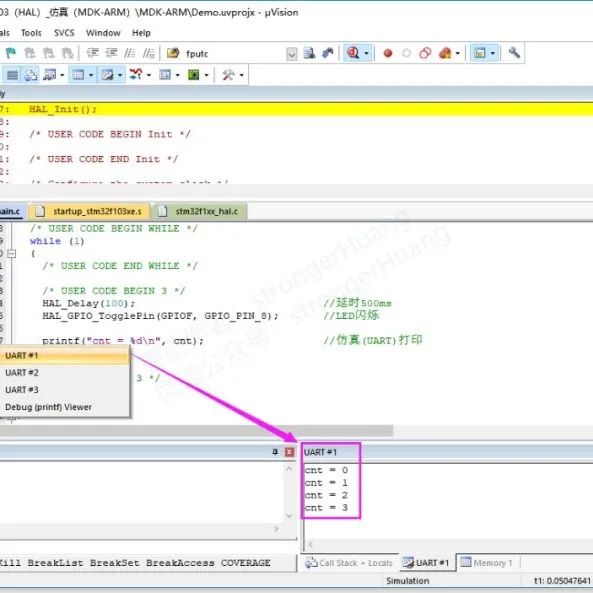Expand the Analysis windows dropdown arrow
Image resolution: width=593 pixels, height=593 pixels.
tap(149, 75)
